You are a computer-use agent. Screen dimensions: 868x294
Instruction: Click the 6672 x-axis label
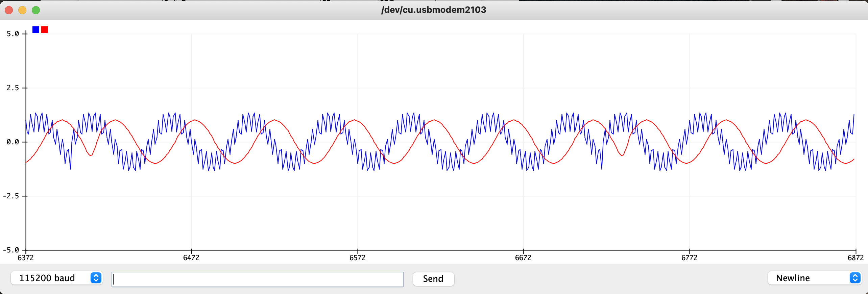tap(523, 258)
